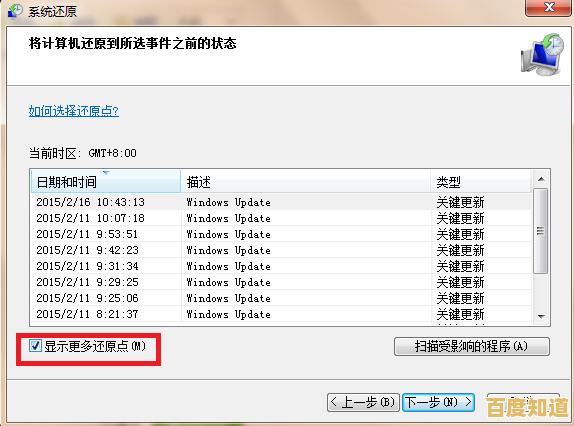Click 关键更新 type in 8:21:37 row

tap(460, 314)
